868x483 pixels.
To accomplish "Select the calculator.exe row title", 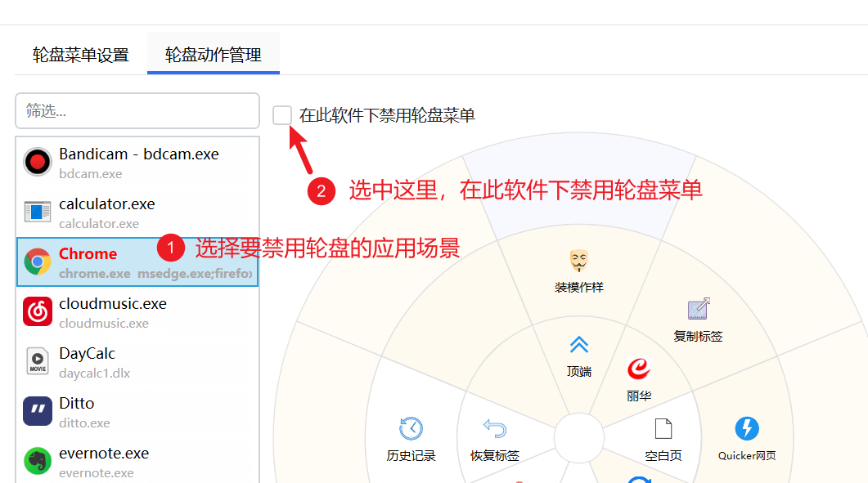I will point(107,203).
